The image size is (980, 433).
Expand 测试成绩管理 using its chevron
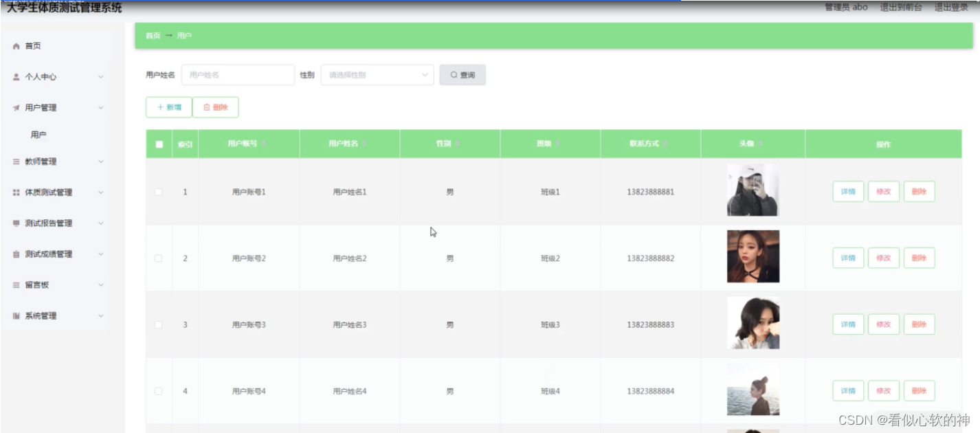coord(101,254)
